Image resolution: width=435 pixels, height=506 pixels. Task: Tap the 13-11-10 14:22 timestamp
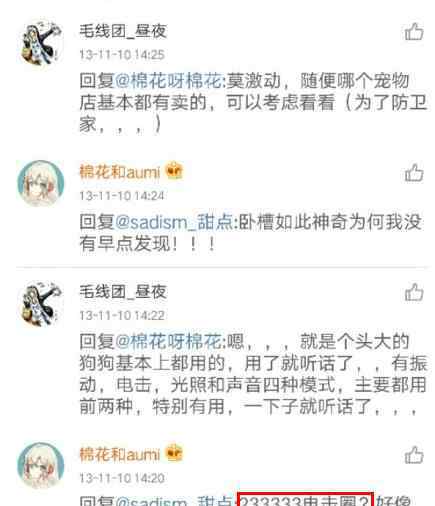[x=122, y=315]
